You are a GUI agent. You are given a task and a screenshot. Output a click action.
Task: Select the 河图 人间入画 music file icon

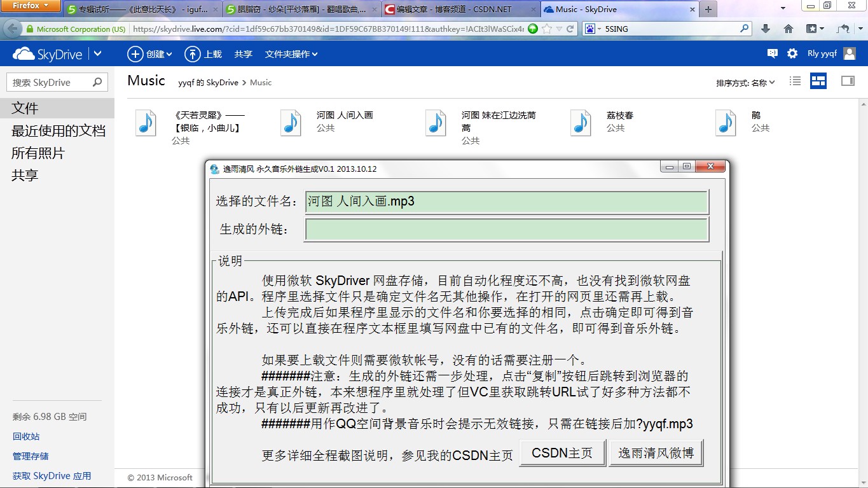(291, 123)
